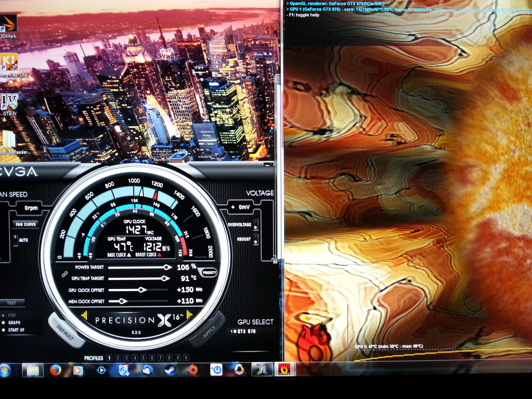Image resolution: width=532 pixels, height=399 pixels.
Task: Open Origin from the taskbar
Action: pyautogui.click(x=193, y=370)
